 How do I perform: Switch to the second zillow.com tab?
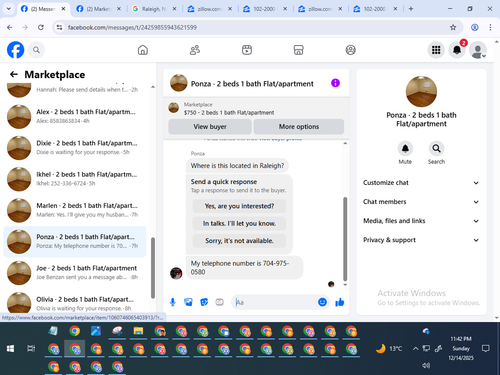click(320, 9)
